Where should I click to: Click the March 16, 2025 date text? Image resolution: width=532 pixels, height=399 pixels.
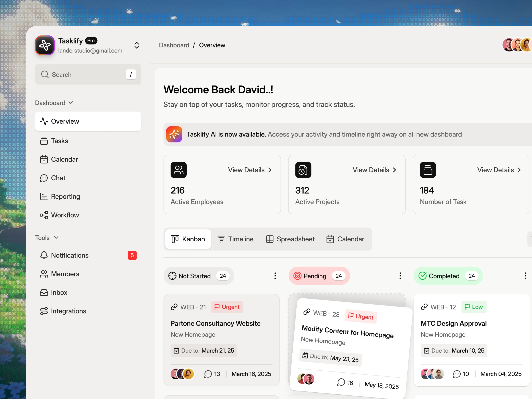pyautogui.click(x=251, y=374)
